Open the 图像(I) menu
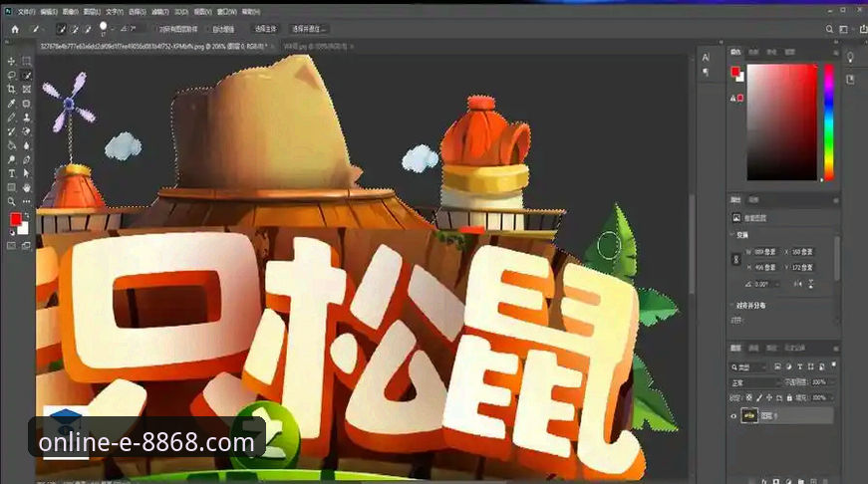The width and height of the screenshot is (868, 484). click(x=71, y=11)
